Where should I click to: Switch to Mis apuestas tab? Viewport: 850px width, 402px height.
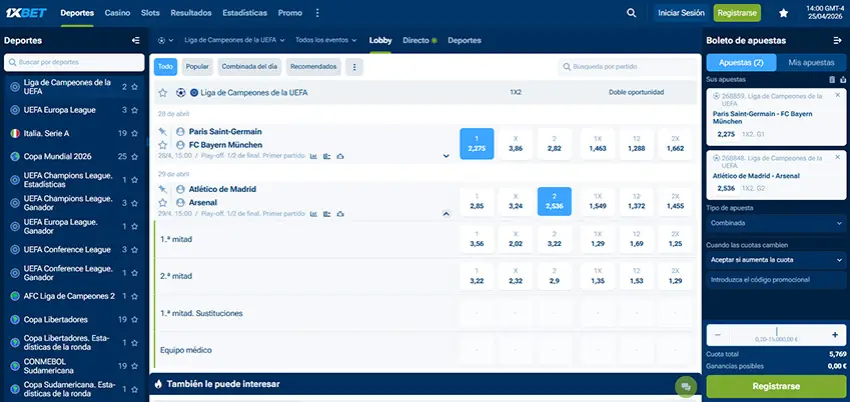pyautogui.click(x=811, y=63)
